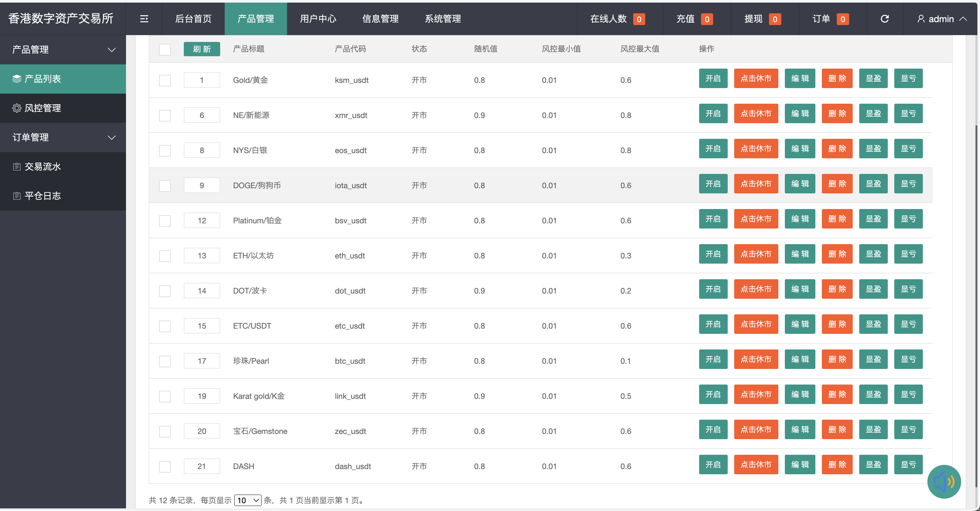
Task: Click the sidebar collapse hamburger icon
Action: click(144, 19)
